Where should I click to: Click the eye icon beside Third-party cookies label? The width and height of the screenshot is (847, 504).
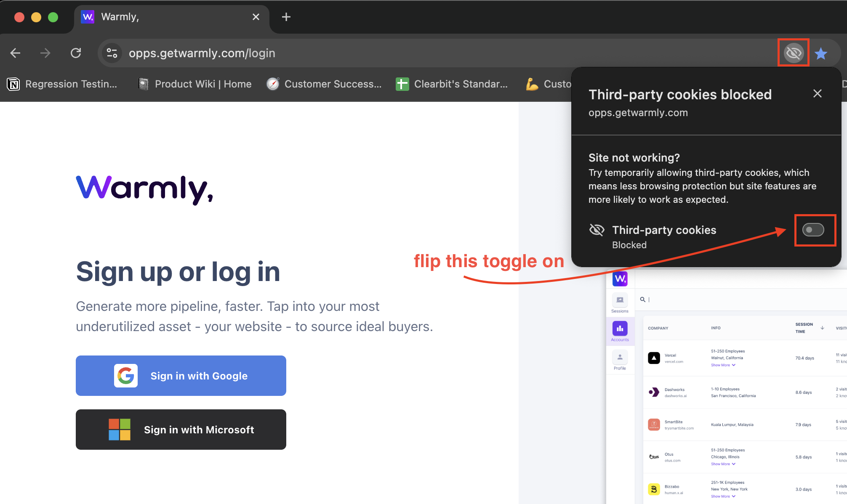click(x=597, y=230)
